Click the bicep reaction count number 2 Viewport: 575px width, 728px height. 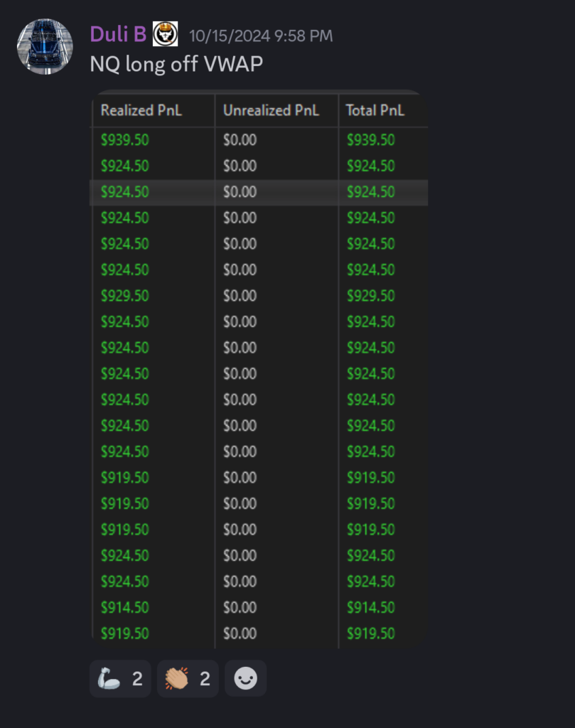pyautogui.click(x=137, y=679)
